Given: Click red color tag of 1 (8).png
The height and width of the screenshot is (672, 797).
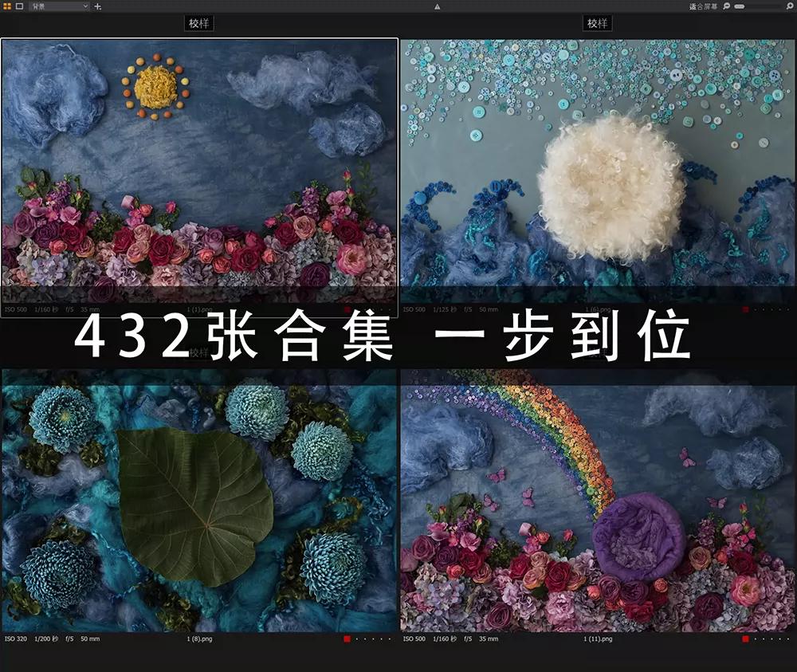Looking at the screenshot, I should (x=347, y=639).
